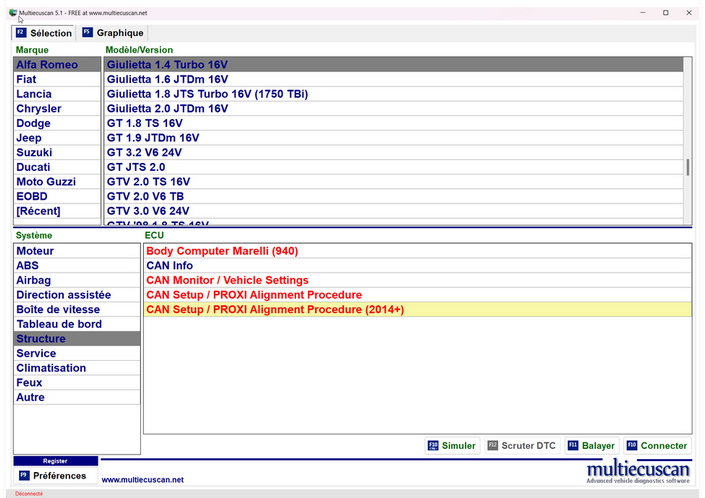Viewport: 705px width, 498px height.
Task: Click the Multiecuscan app icon in title bar
Action: pos(13,13)
